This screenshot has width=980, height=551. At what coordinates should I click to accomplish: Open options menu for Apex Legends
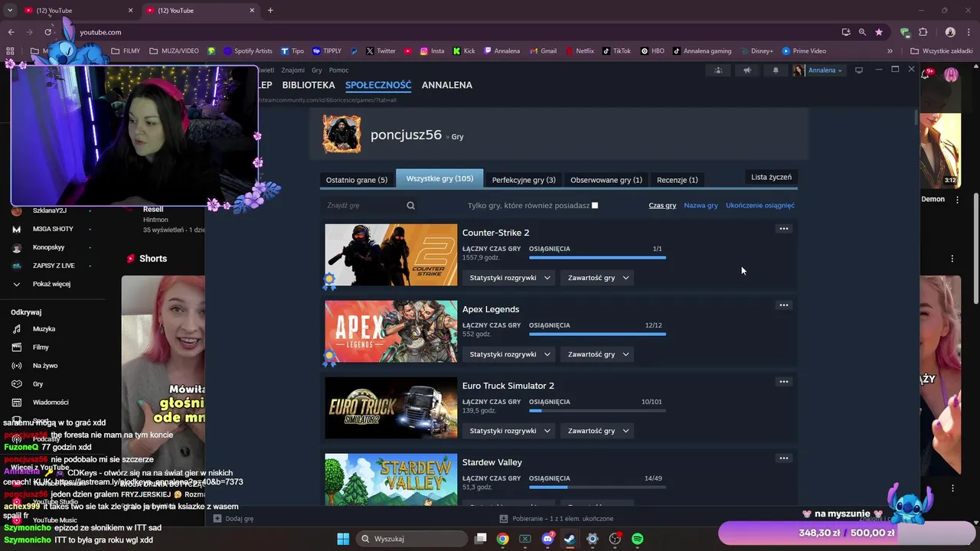pyautogui.click(x=783, y=305)
